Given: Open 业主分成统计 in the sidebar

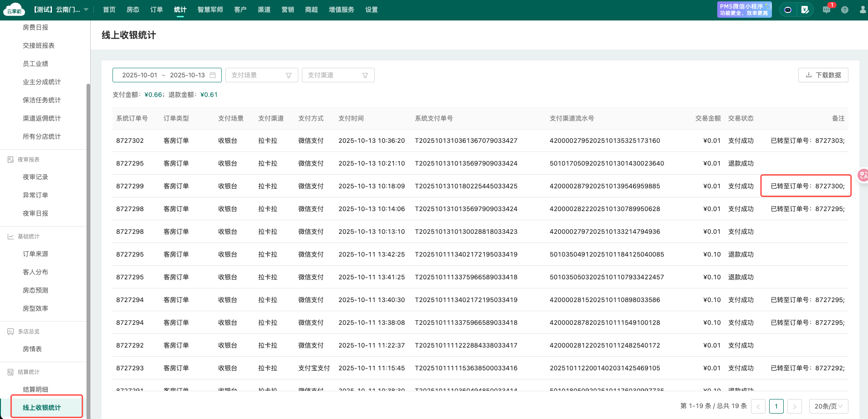Looking at the screenshot, I should pos(42,82).
